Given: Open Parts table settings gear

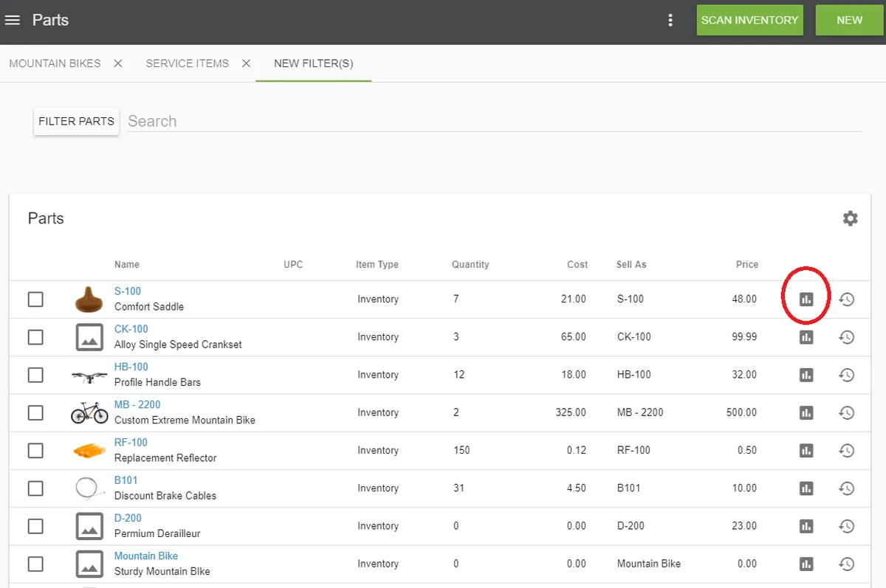Looking at the screenshot, I should pyautogui.click(x=851, y=218).
